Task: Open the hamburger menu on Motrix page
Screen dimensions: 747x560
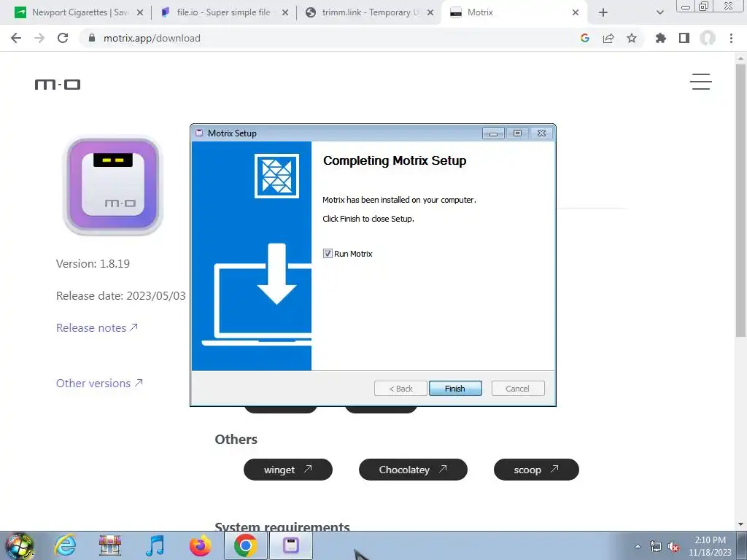Action: 701,82
